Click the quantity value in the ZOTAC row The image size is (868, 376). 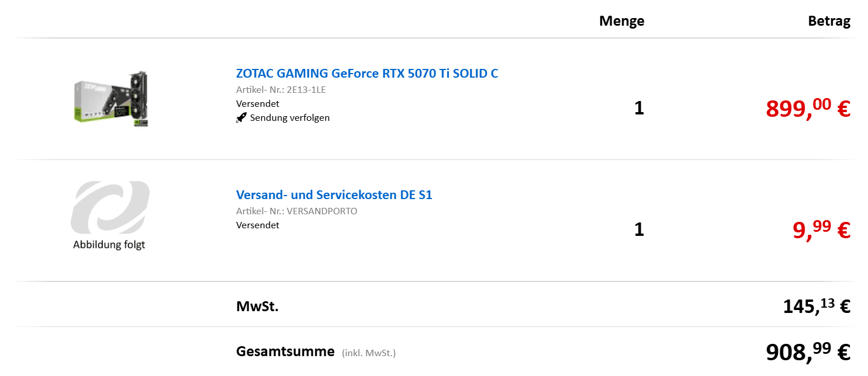pyautogui.click(x=639, y=109)
